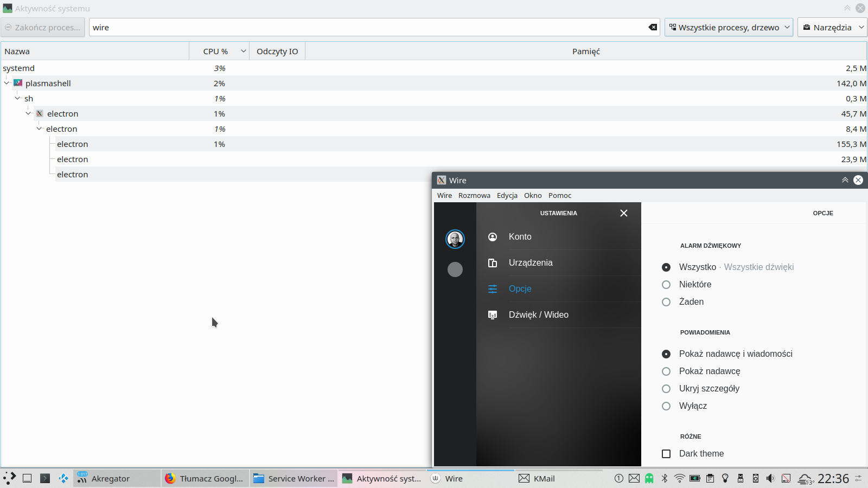Open the clipboard icon in system tray
Image resolution: width=868 pixels, height=488 pixels.
click(710, 479)
